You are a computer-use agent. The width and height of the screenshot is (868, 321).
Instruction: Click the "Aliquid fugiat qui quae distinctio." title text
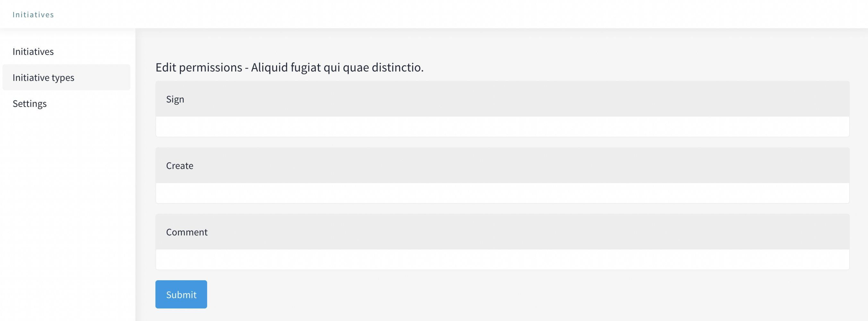(337, 67)
